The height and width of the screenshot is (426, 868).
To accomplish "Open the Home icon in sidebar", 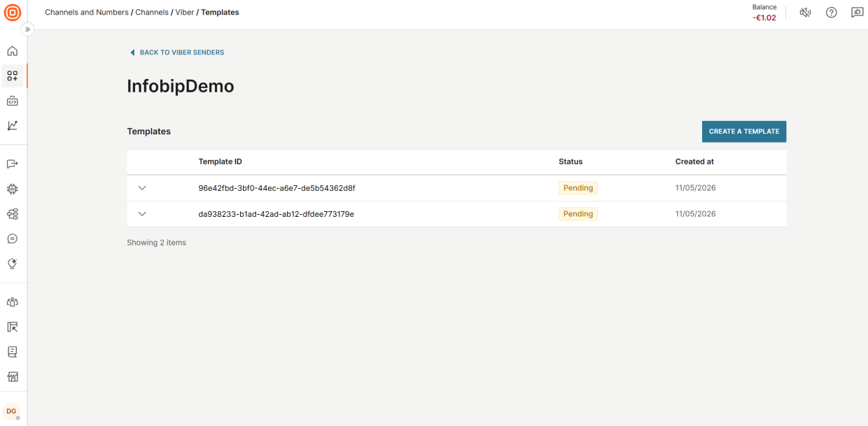I will [13, 51].
